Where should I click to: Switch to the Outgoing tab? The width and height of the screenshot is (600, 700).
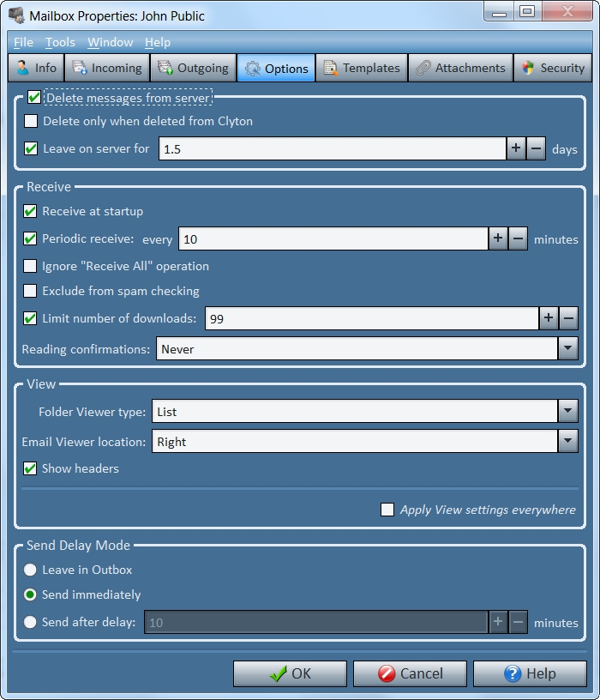tap(193, 68)
